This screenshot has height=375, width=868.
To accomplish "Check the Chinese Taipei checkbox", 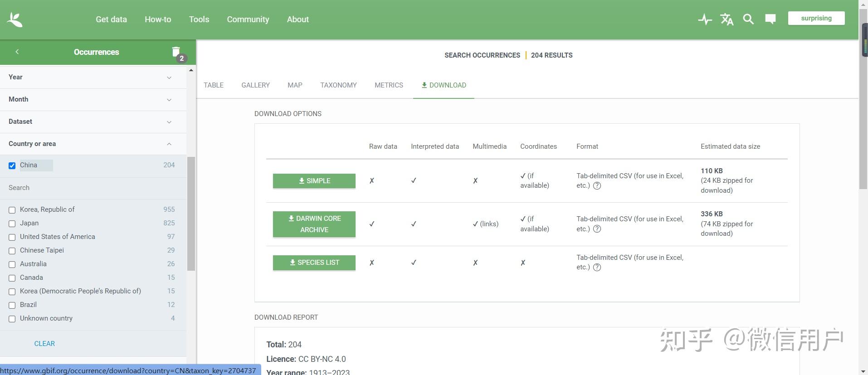I will [x=12, y=251].
